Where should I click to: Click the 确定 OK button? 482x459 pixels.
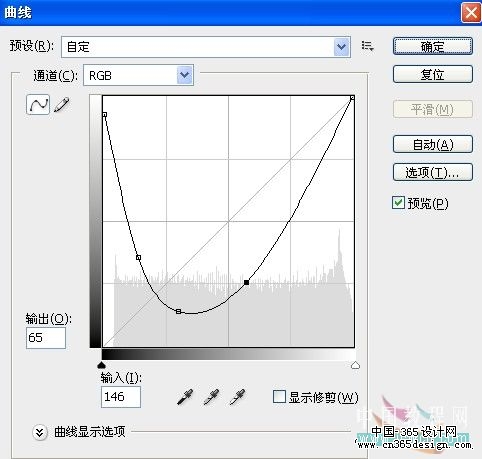pos(433,46)
